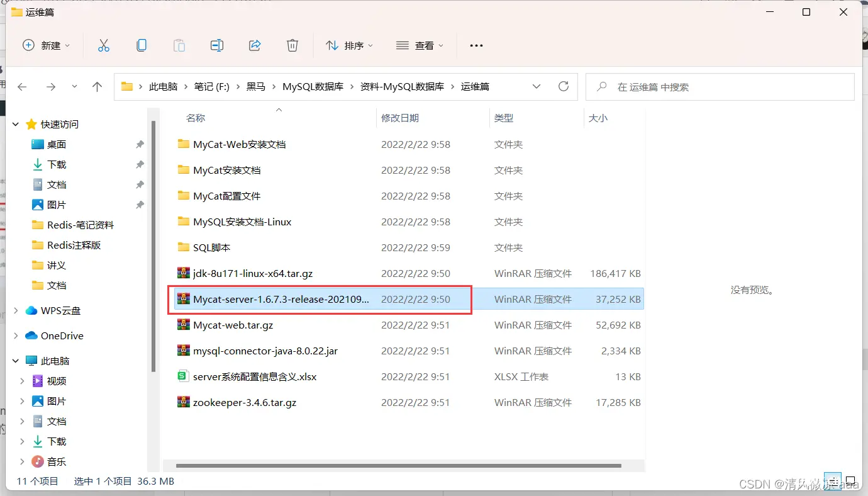The width and height of the screenshot is (868, 496).
Task: Click the search box 在 运维篇 中搜索
Action: [x=720, y=87]
